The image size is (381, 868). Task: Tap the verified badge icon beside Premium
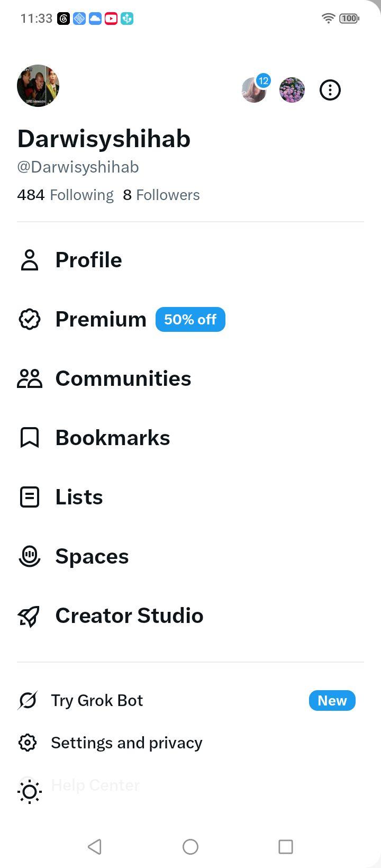(30, 319)
